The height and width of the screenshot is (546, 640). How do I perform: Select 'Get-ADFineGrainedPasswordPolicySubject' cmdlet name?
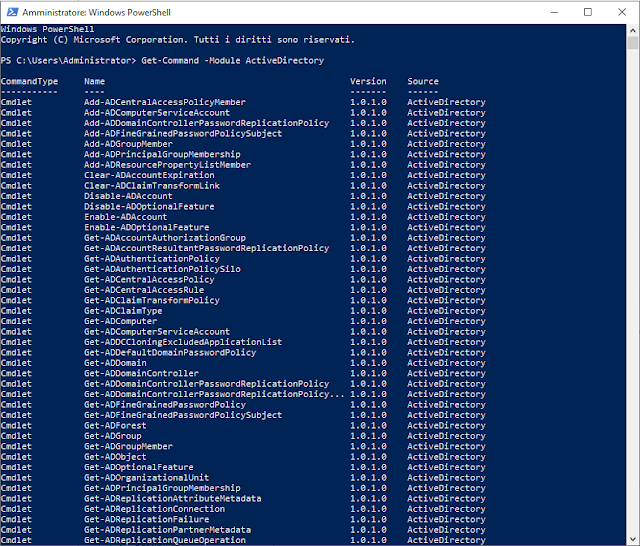pyautogui.click(x=183, y=415)
